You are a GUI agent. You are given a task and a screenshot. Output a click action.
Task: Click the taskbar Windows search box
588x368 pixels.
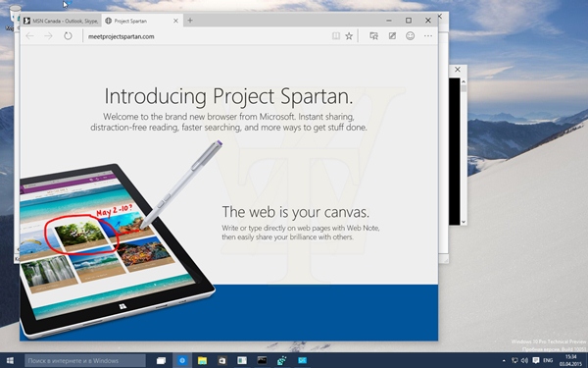click(85, 360)
